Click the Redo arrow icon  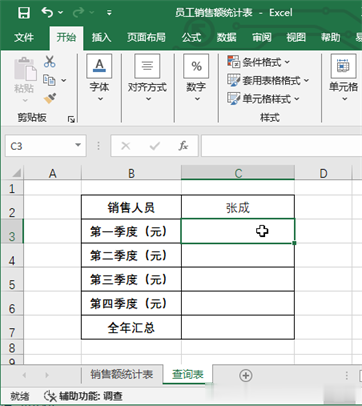[x=78, y=13]
